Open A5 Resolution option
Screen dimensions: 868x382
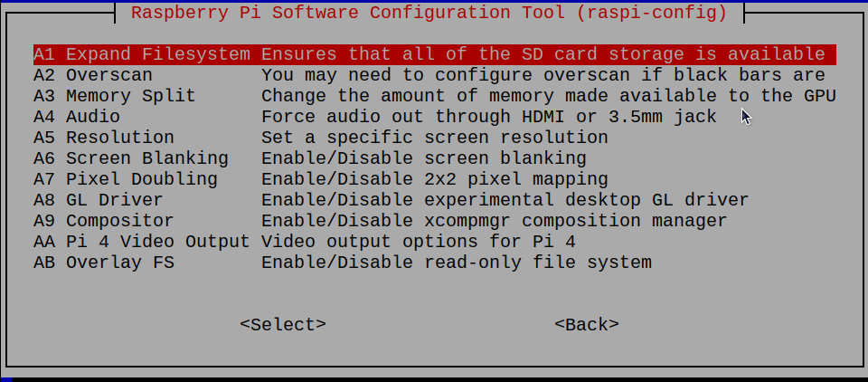point(104,138)
